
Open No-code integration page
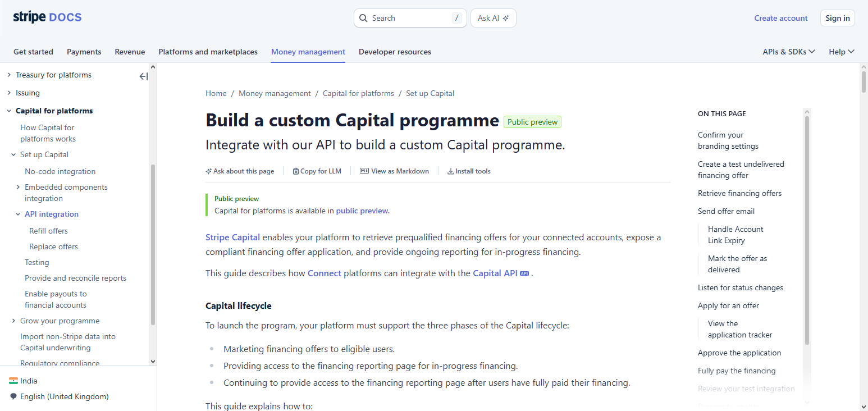point(60,171)
